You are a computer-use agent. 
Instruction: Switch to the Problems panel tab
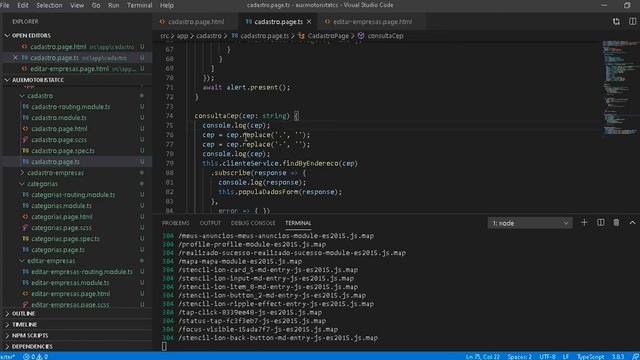[x=176, y=223]
